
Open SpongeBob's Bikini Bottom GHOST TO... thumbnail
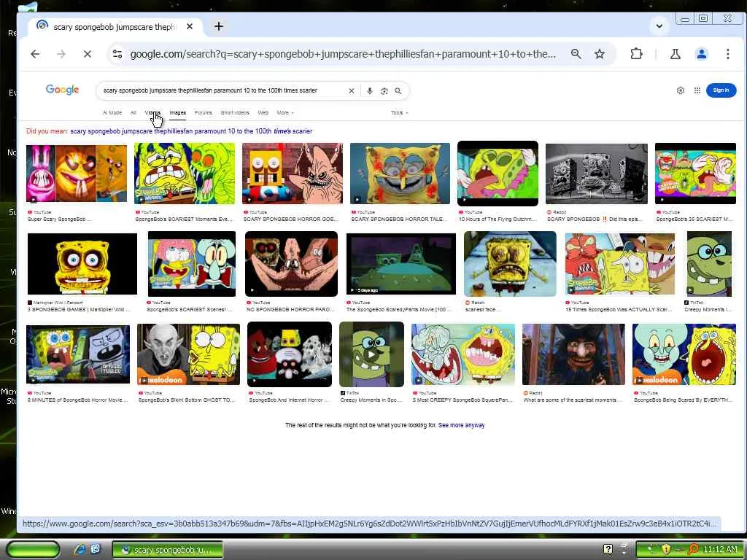188,354
